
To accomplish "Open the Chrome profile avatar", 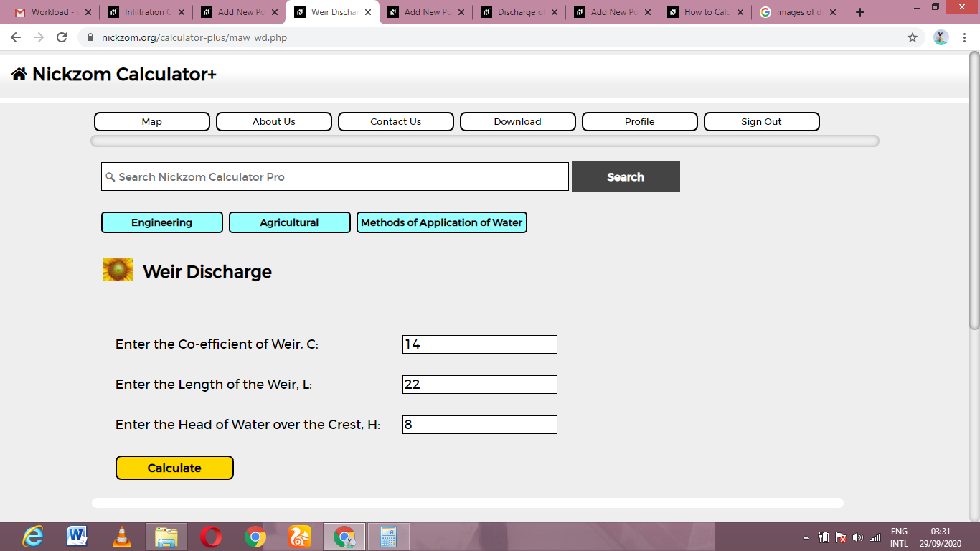I will [941, 37].
